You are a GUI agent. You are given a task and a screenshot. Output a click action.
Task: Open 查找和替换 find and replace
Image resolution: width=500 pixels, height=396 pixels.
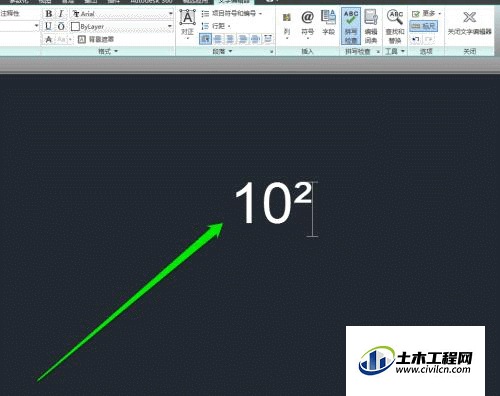(395, 27)
